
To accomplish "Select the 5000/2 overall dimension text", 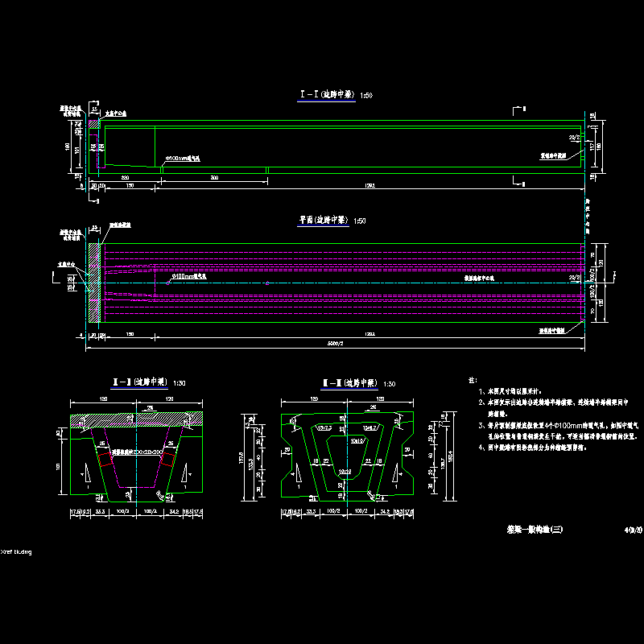I will pyautogui.click(x=336, y=345).
